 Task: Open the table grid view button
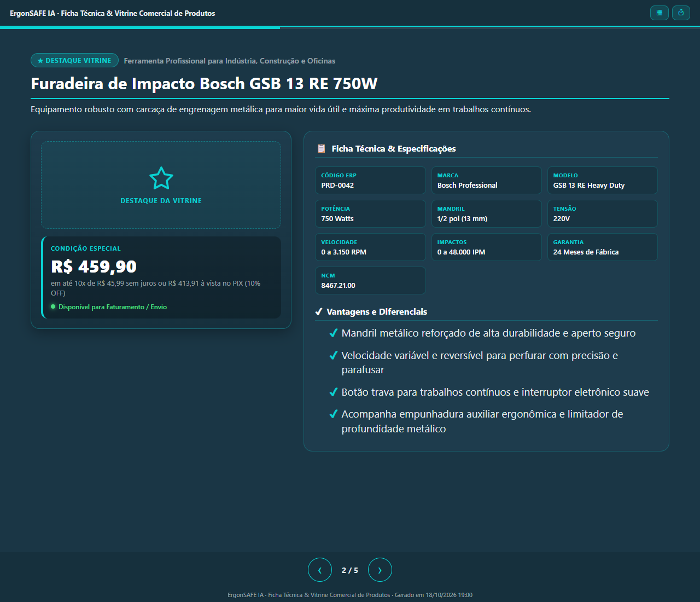[660, 13]
